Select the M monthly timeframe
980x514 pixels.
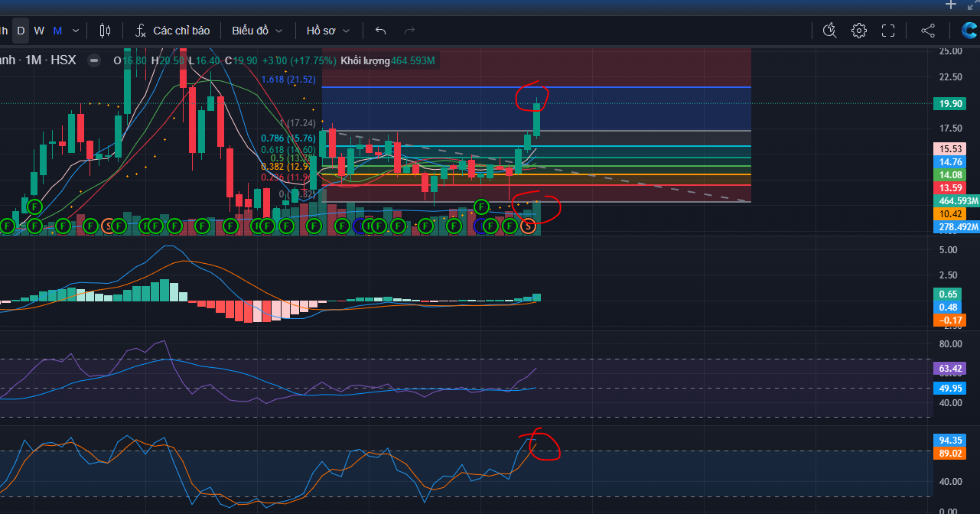click(x=57, y=31)
